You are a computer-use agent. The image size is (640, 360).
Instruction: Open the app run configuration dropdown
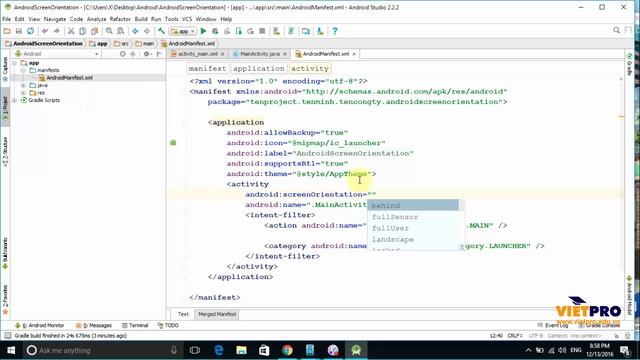[x=183, y=31]
